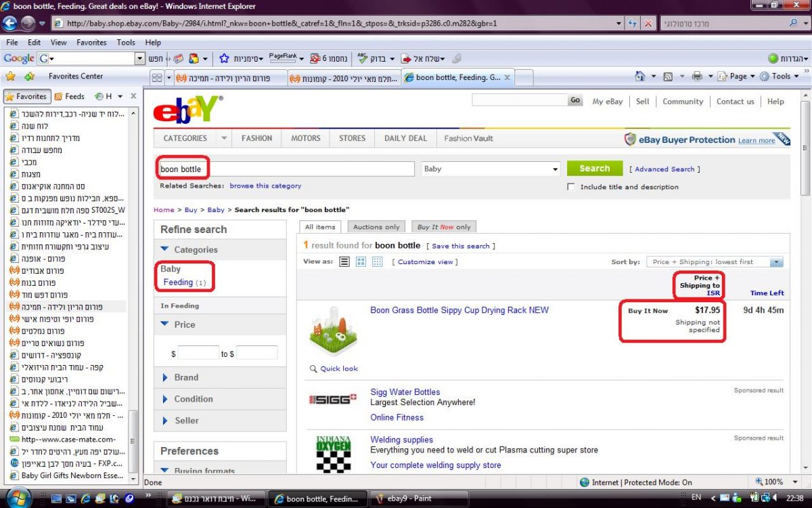Click the eBay logo
Screen dimensions: 812x508
[x=187, y=109]
